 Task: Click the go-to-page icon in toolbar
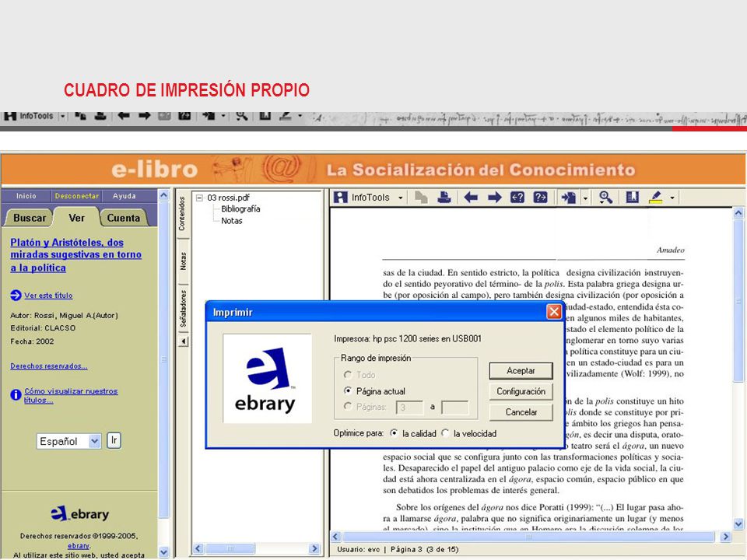pos(568,197)
